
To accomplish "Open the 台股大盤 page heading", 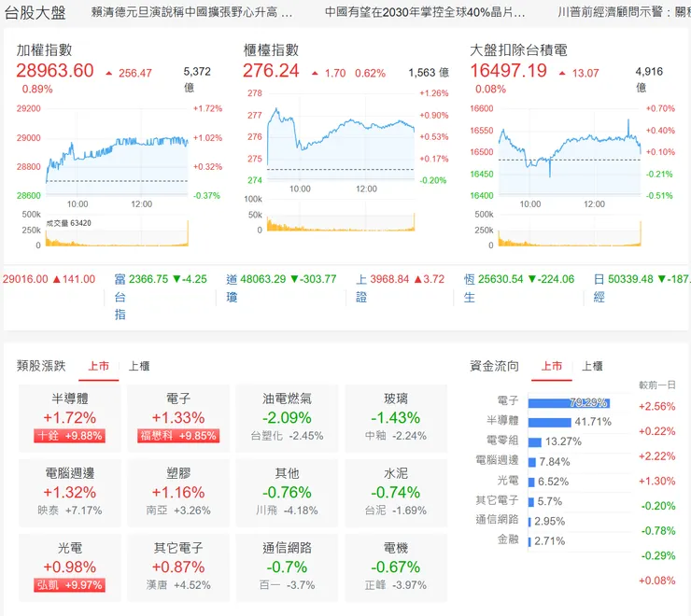I will click(35, 12).
